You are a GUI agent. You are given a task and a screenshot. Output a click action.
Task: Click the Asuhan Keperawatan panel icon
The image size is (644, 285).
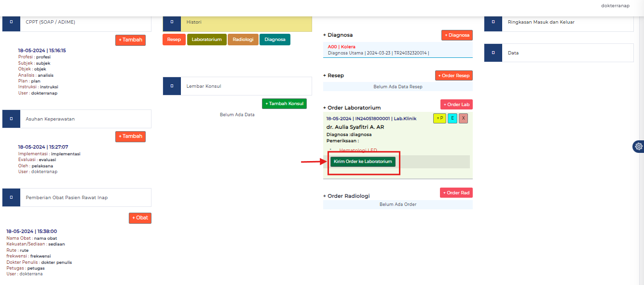(x=11, y=119)
